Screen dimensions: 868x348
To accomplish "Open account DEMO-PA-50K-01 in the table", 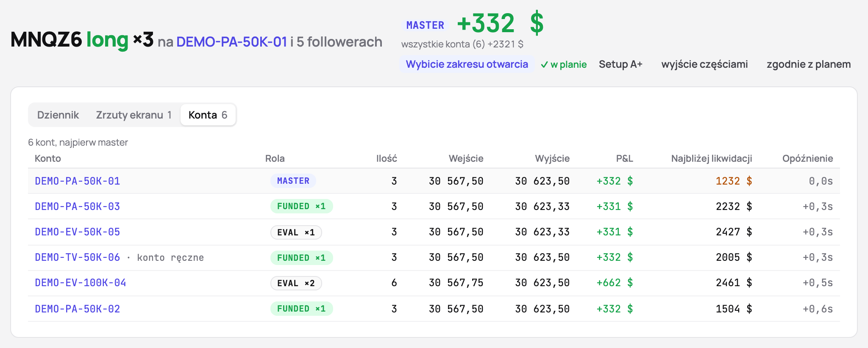I will coord(78,181).
